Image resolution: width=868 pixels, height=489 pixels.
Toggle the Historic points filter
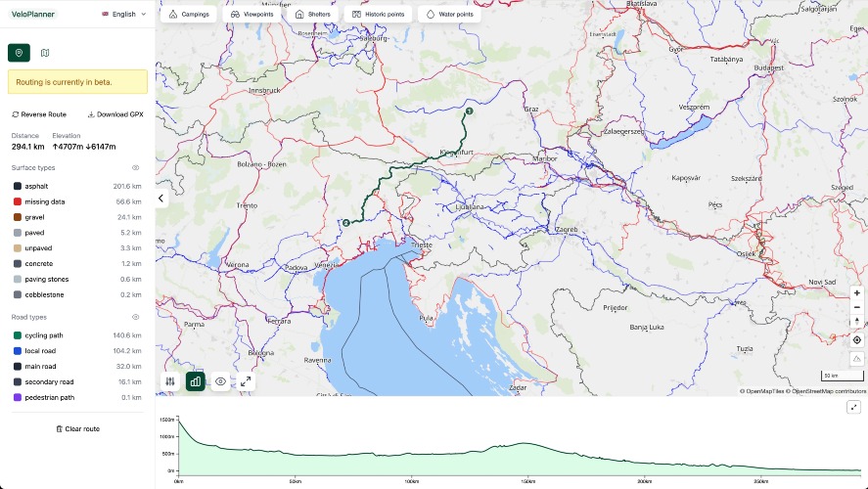point(378,15)
